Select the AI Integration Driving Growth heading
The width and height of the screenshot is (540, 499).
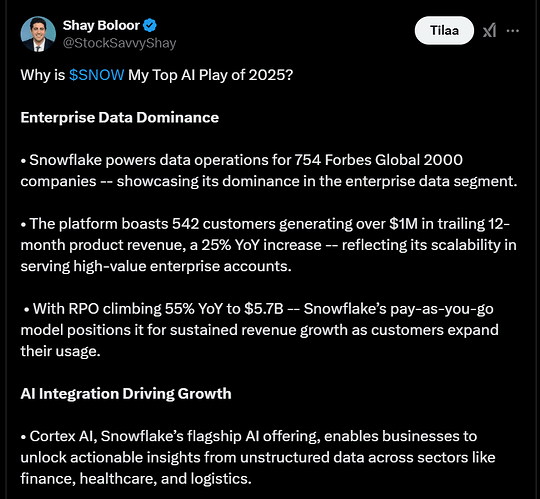(x=126, y=394)
